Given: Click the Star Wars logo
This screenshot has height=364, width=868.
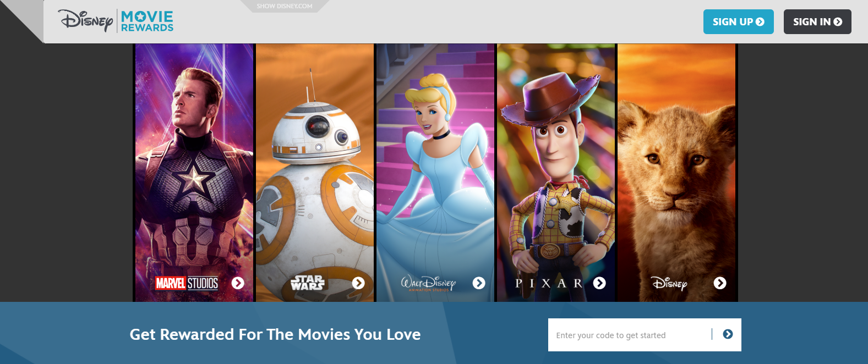Looking at the screenshot, I should (x=308, y=283).
